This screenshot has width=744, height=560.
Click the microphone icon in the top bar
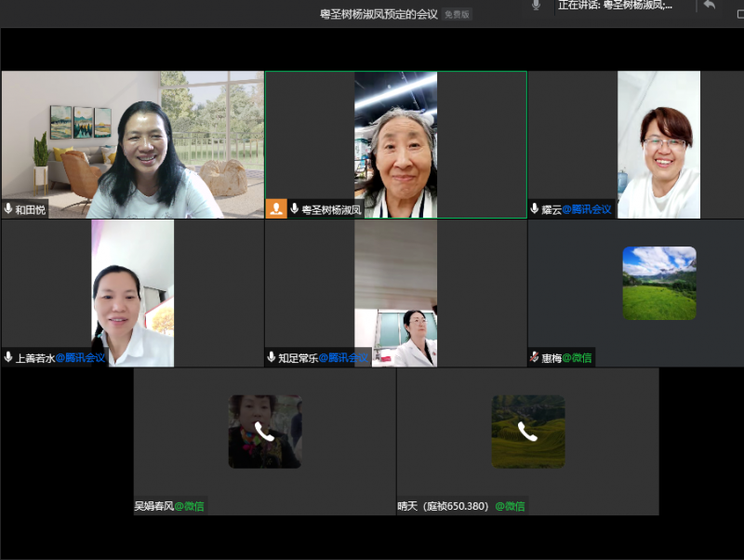coord(536,6)
